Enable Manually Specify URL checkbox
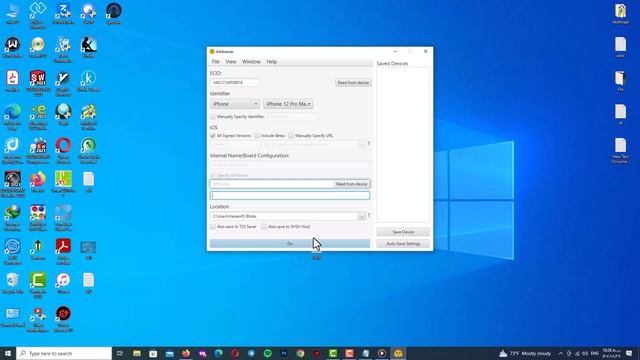 (291, 136)
